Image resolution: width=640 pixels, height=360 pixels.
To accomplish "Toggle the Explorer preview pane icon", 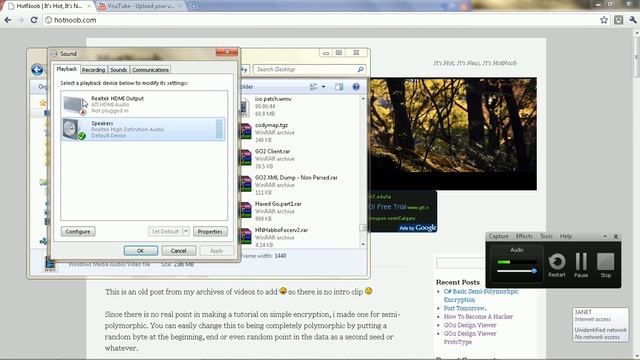I will click(x=339, y=87).
